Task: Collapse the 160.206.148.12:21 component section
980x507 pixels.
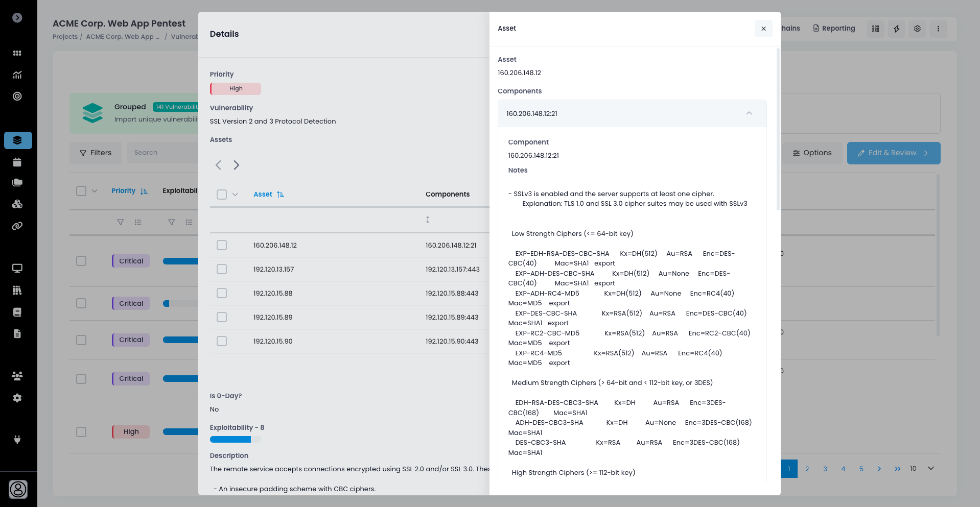Action: tap(749, 113)
